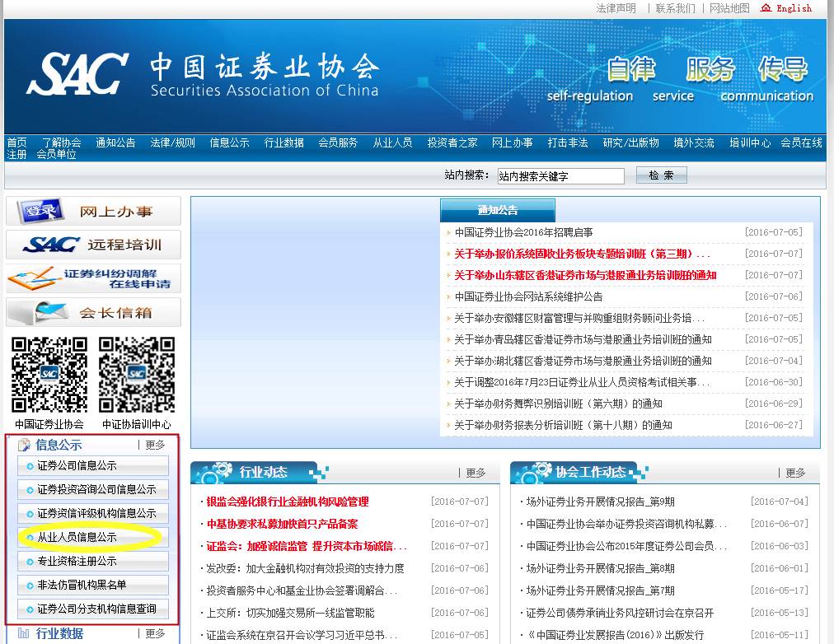Switch to English version
The width and height of the screenshot is (834, 644).
tap(794, 8)
